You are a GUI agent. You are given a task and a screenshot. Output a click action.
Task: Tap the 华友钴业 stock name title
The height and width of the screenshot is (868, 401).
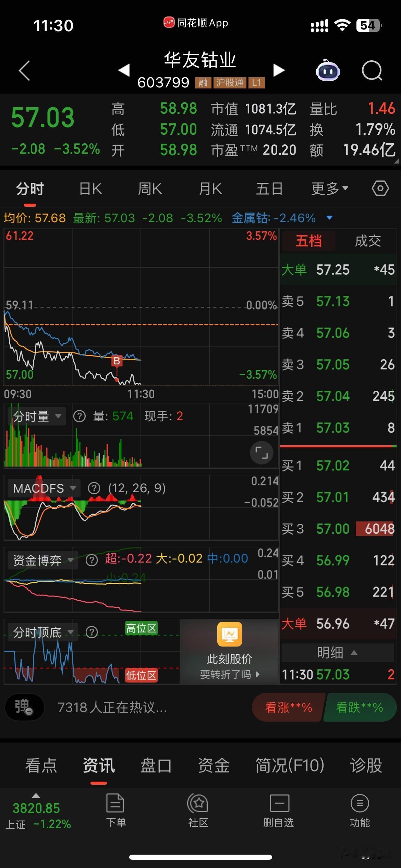pos(200,60)
